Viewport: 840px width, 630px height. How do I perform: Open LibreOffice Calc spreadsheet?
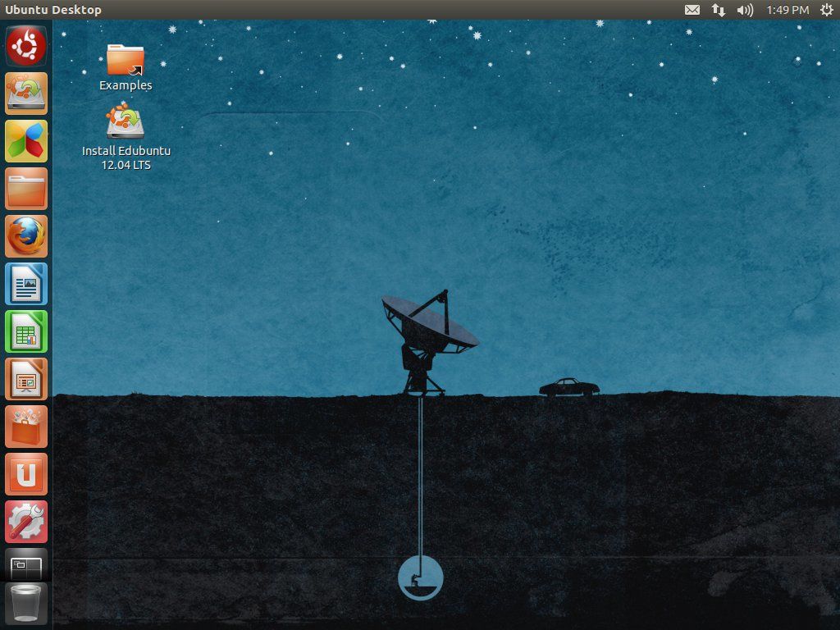tap(26, 331)
